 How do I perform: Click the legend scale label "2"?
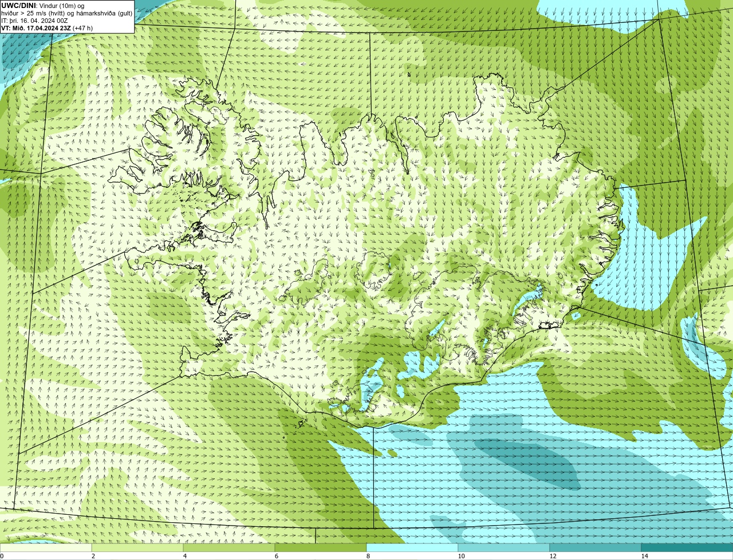(93, 556)
